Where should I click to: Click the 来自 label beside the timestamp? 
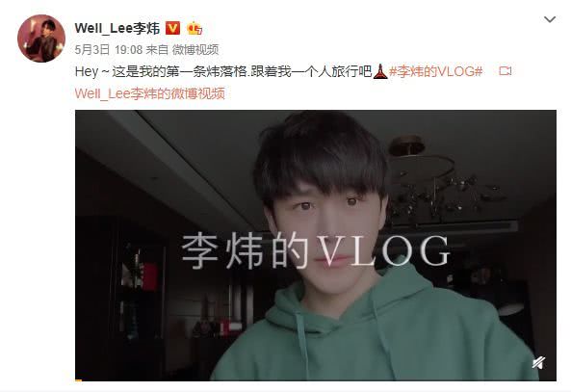click(157, 49)
